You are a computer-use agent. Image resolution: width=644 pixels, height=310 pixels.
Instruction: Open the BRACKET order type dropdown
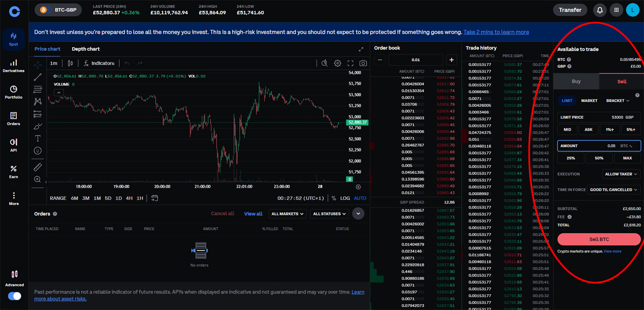pos(618,100)
